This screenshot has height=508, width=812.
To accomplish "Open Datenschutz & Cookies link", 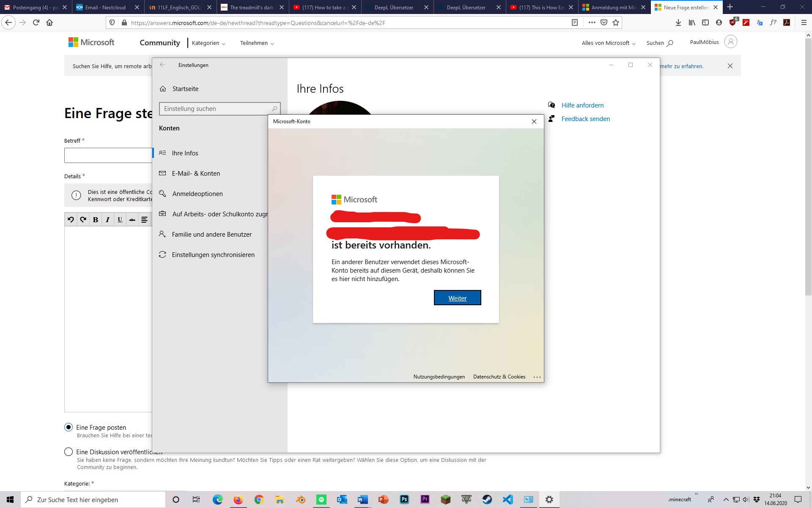I will [x=499, y=377].
